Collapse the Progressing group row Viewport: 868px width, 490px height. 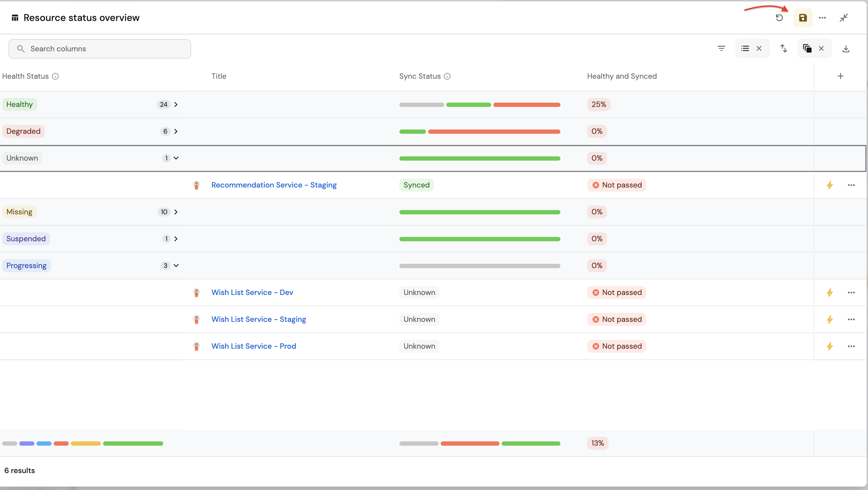click(176, 266)
